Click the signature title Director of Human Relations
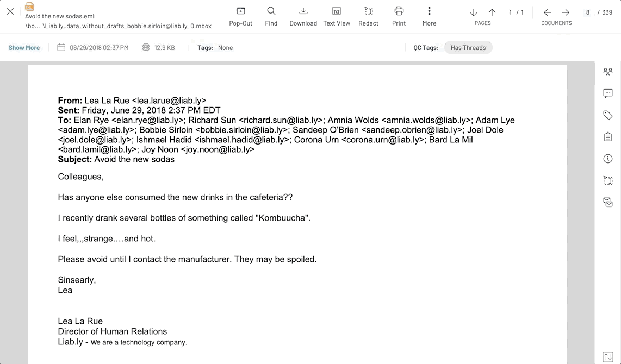This screenshot has height=364, width=621. [x=113, y=331]
